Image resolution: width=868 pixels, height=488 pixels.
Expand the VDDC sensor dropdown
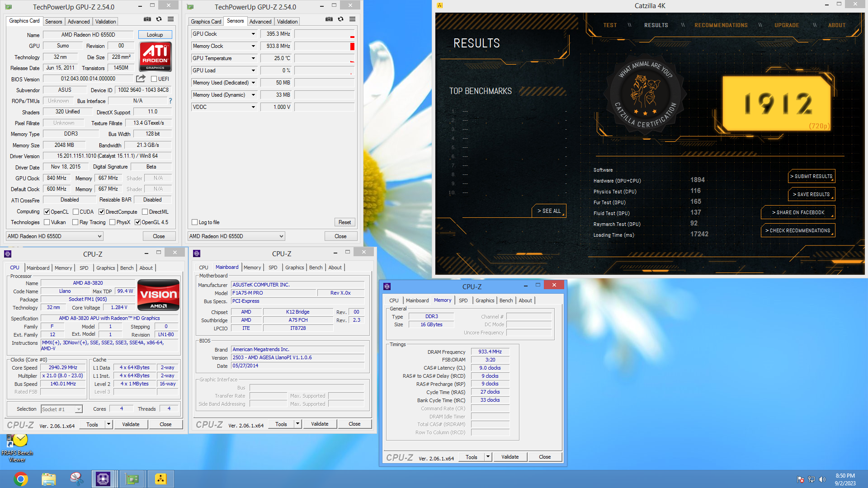pos(253,107)
